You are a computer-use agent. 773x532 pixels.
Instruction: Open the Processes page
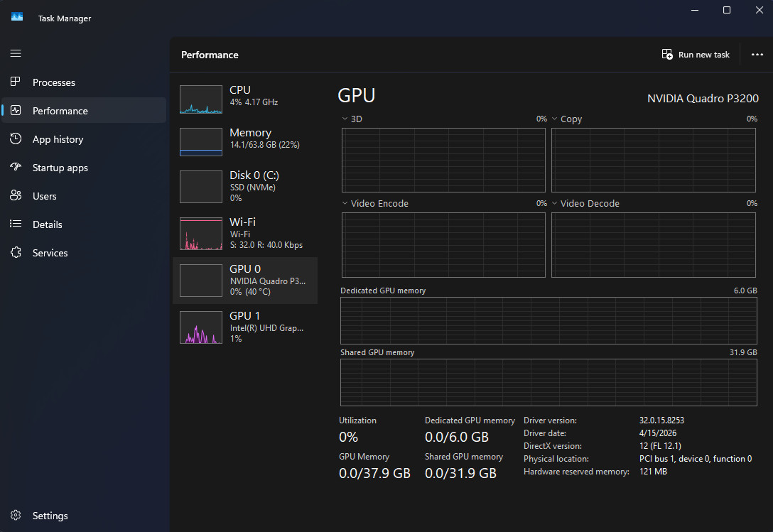tap(85, 82)
